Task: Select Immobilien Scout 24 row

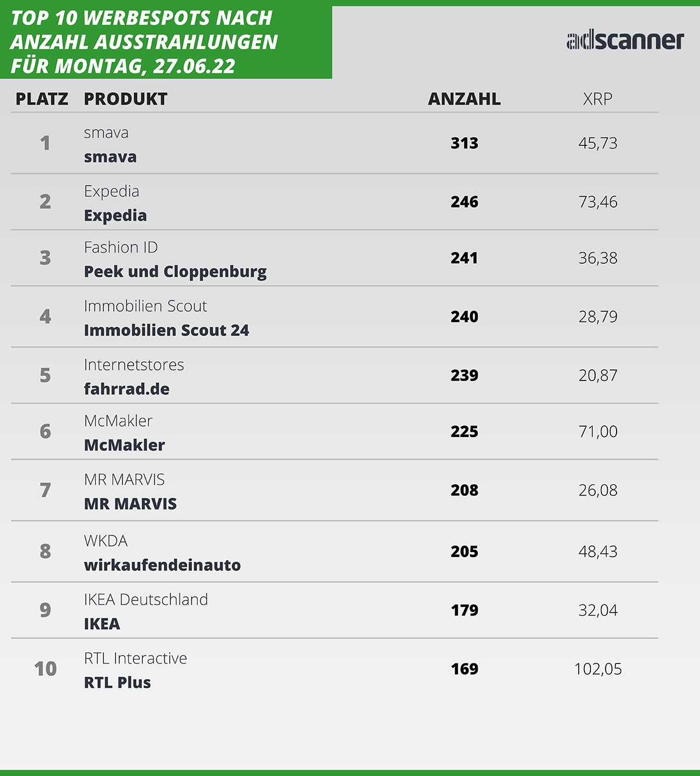Action: 334,317
